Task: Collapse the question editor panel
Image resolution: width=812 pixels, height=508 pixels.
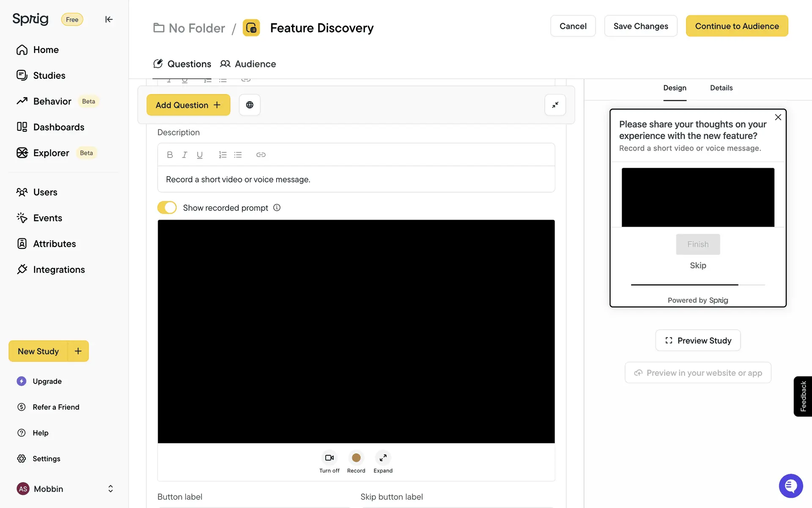Action: pyautogui.click(x=555, y=105)
